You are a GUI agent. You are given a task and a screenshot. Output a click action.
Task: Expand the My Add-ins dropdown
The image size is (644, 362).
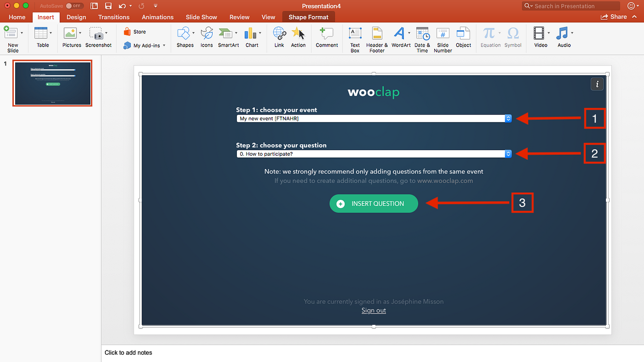click(164, 46)
